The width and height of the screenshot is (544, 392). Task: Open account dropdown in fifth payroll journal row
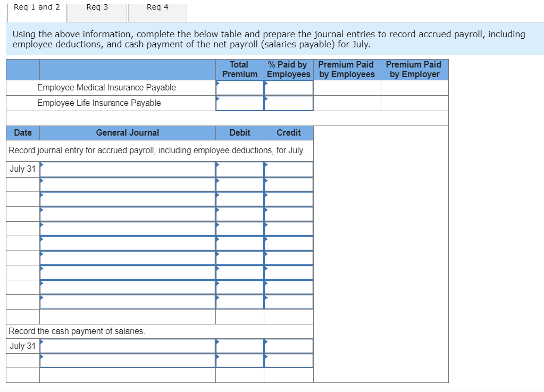click(128, 229)
